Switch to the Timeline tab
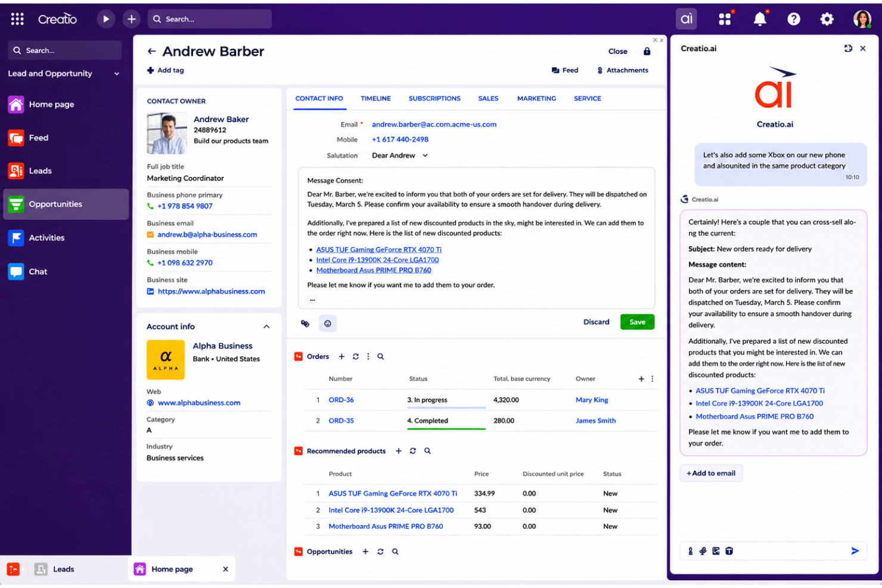 (375, 99)
